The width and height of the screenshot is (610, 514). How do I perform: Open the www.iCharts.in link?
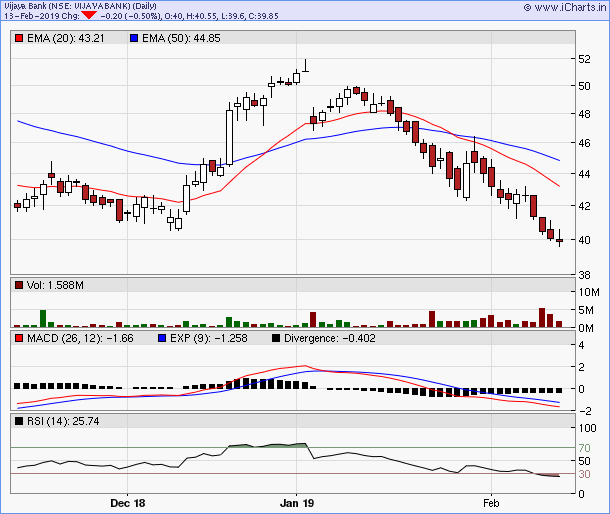coord(565,7)
